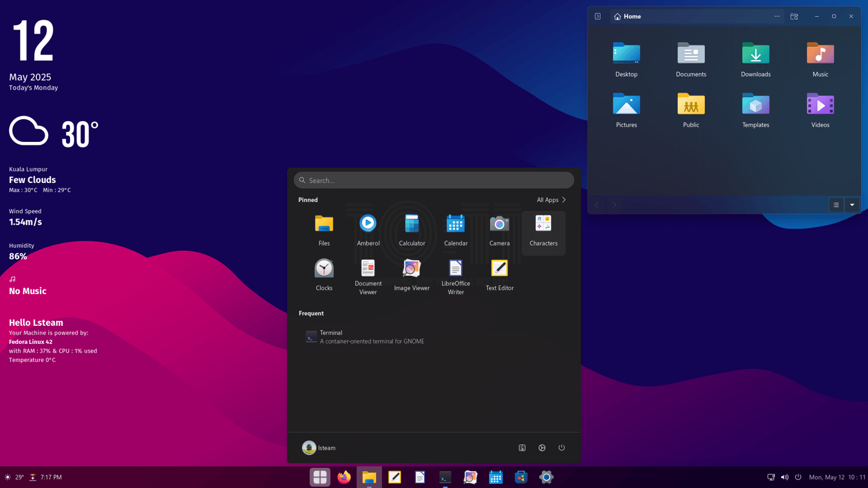This screenshot has height=488, width=868.
Task: Click the session icon left of start menu settings
Action: click(x=522, y=447)
